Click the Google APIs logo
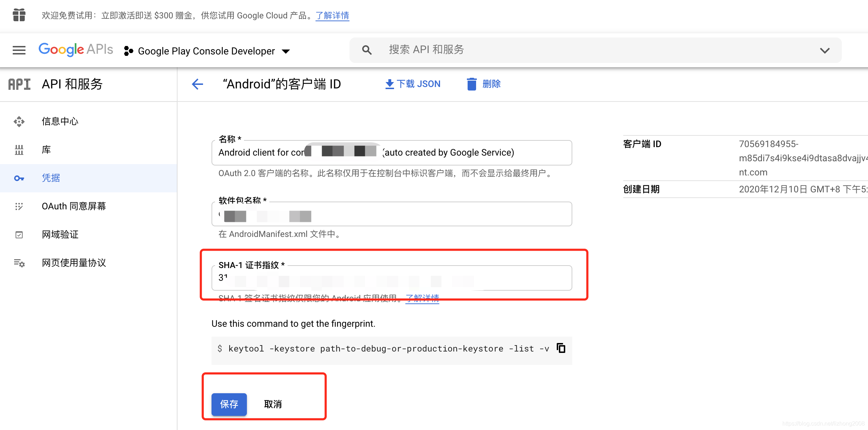 (76, 50)
